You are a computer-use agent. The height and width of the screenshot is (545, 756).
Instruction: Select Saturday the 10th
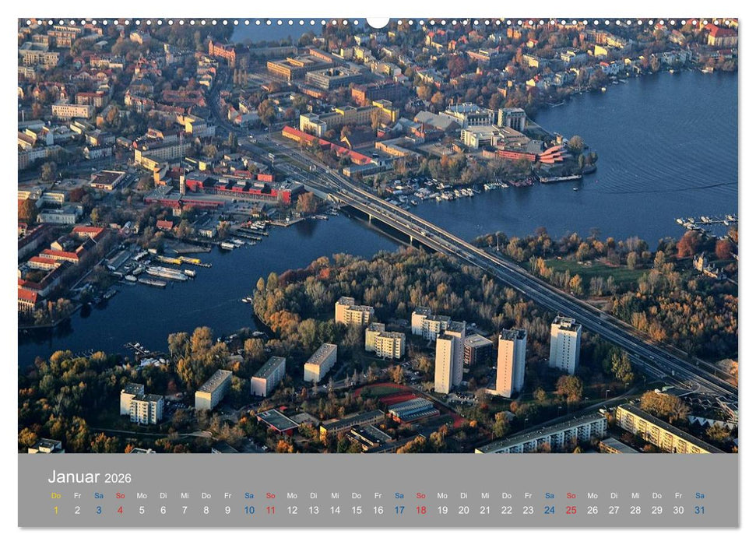249,510
